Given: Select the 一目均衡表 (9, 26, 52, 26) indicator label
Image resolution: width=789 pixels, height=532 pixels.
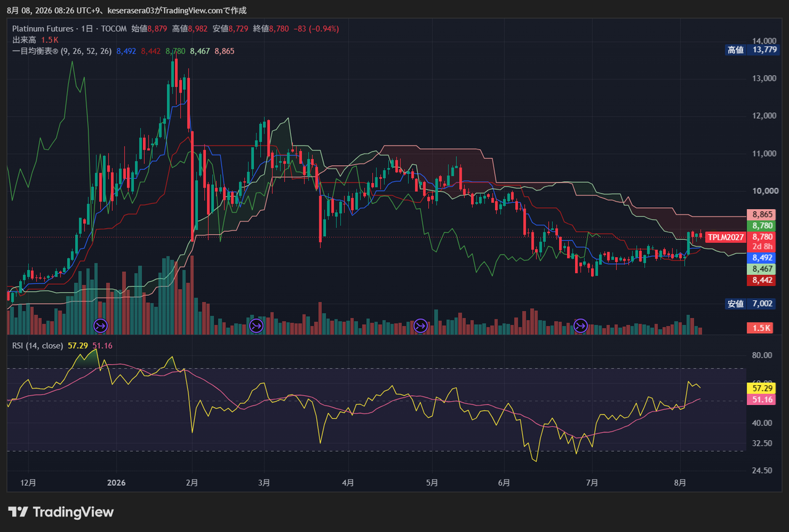Looking at the screenshot, I should (x=62, y=51).
